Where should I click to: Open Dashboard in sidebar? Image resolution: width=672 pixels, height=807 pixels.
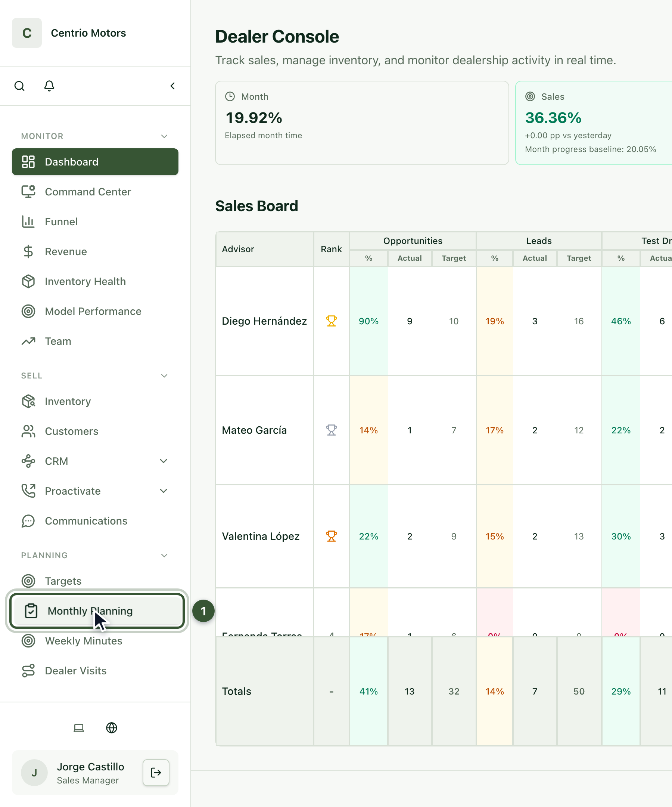point(95,162)
